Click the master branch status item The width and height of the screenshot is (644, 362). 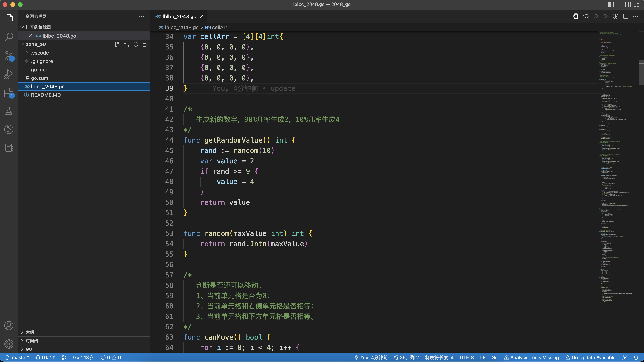pos(17,358)
